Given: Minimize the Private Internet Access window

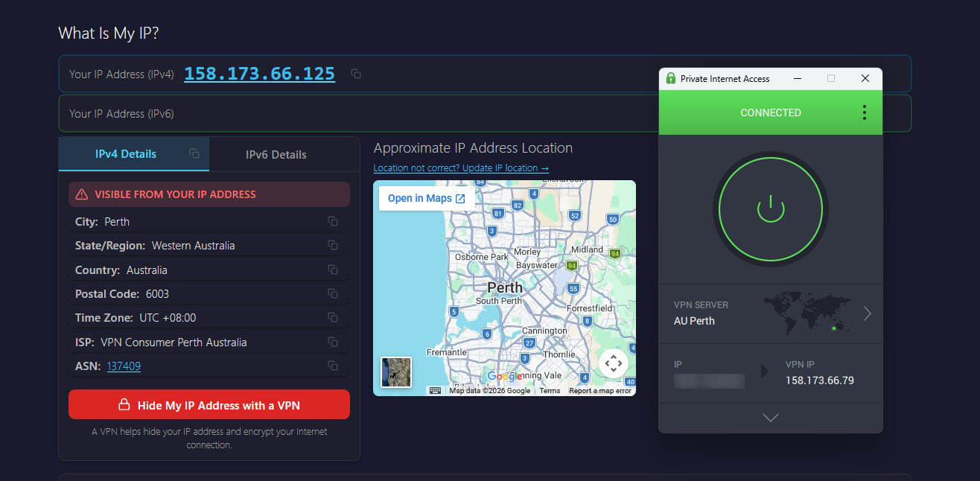Looking at the screenshot, I should (797, 78).
